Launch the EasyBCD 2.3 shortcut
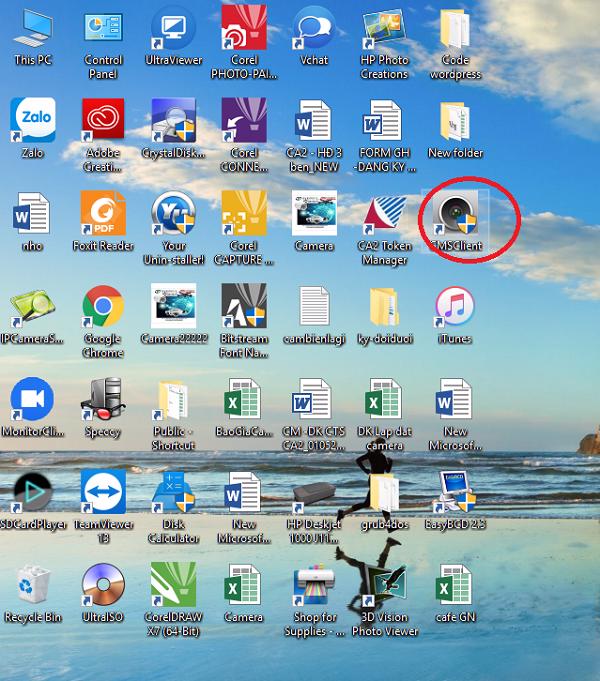 click(455, 492)
